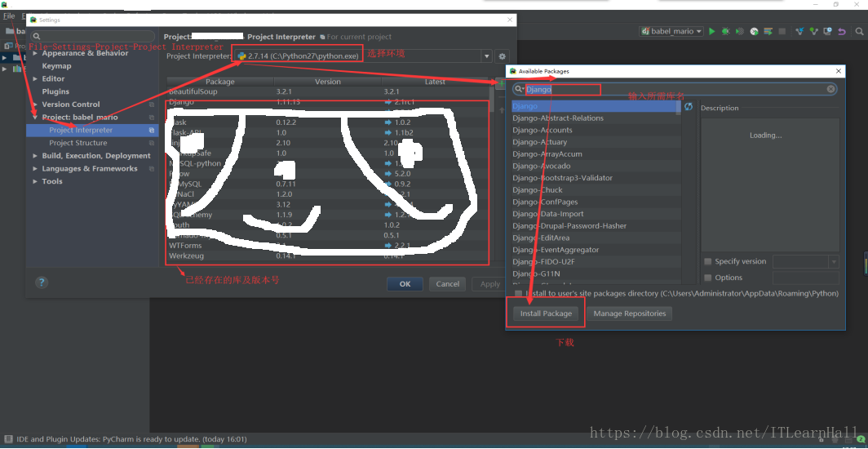
Task: Click the upgrade package up-arrow icon
Action: point(502,110)
